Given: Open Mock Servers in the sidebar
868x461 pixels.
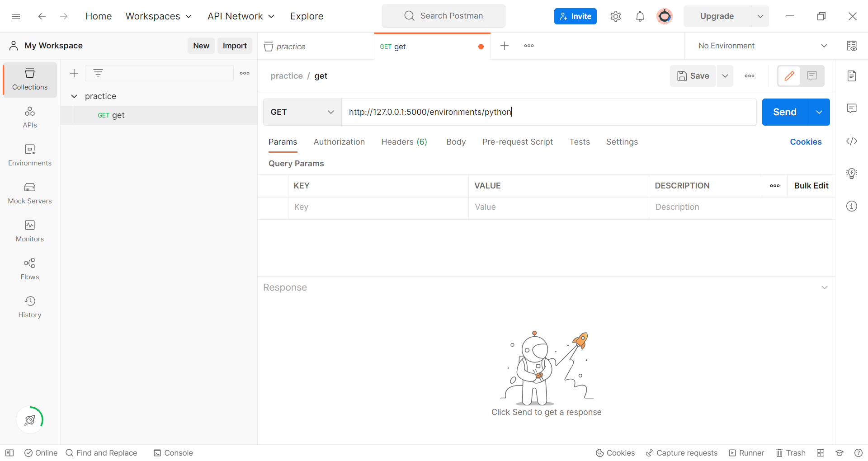Looking at the screenshot, I should pyautogui.click(x=30, y=193).
